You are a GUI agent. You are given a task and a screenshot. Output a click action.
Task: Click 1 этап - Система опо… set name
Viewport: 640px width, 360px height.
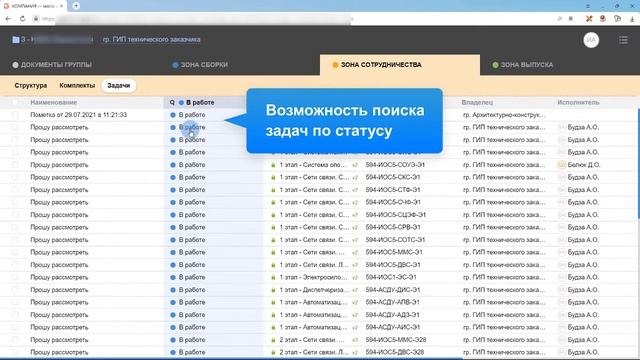pos(313,165)
